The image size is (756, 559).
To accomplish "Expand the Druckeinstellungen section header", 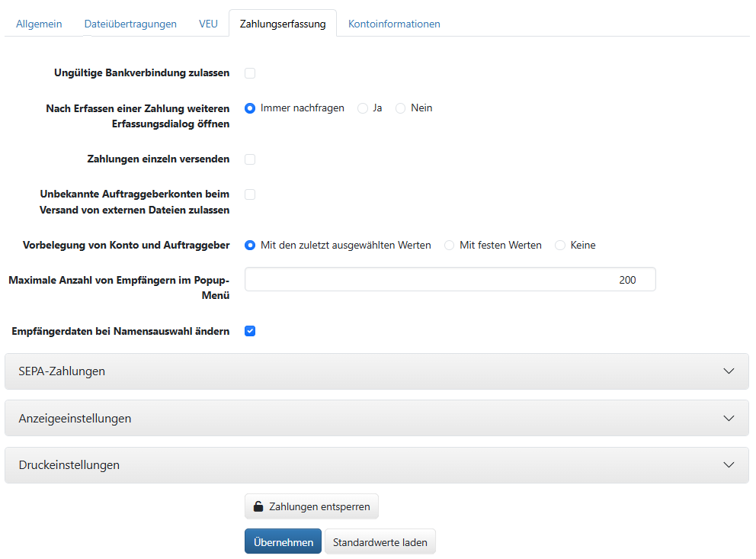I will coord(376,465).
